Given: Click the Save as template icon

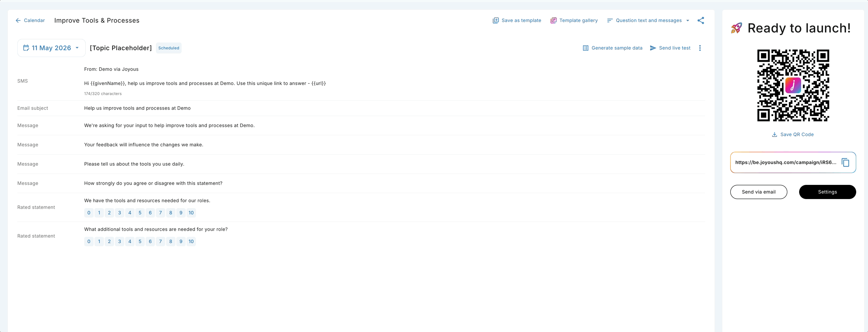Looking at the screenshot, I should click(x=496, y=20).
